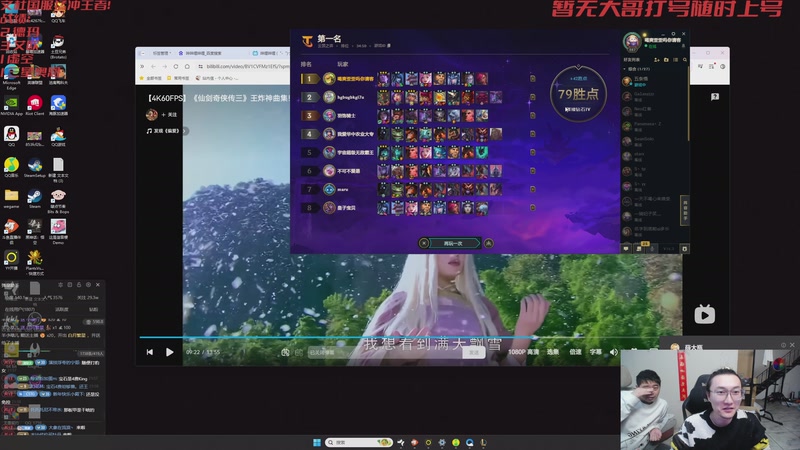
Task: Open QQ音乐 desktop icon
Action: 11,167
